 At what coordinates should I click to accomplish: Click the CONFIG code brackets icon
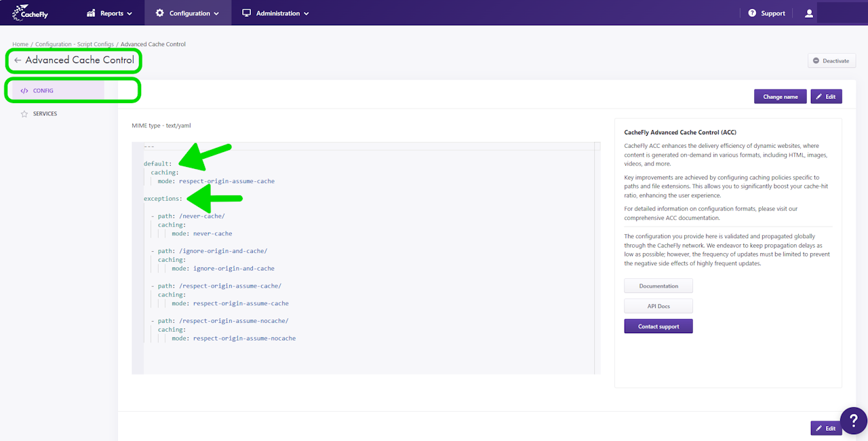point(24,90)
